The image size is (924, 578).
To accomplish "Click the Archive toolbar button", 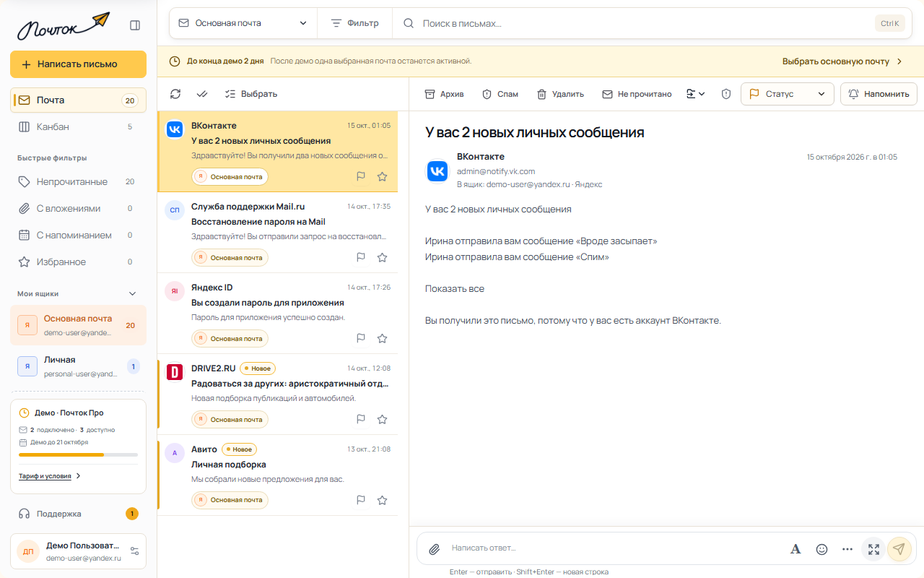I will (444, 94).
